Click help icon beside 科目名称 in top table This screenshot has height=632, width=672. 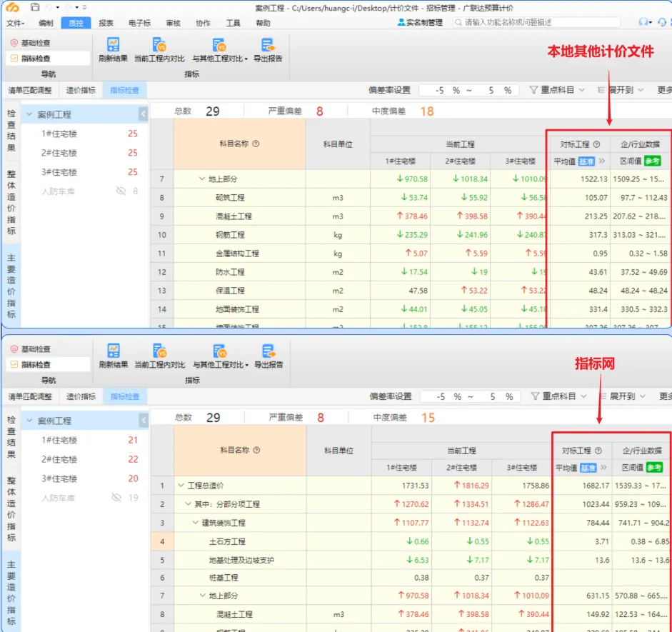[x=256, y=144]
